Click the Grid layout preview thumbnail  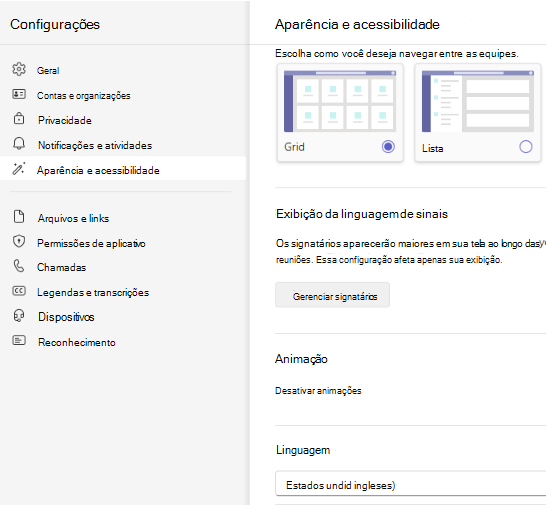pyautogui.click(x=340, y=101)
